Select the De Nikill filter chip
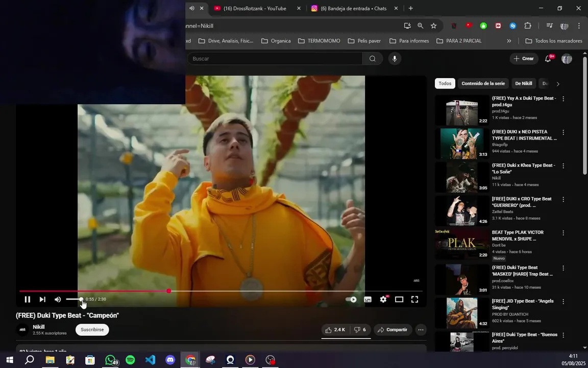 (524, 83)
